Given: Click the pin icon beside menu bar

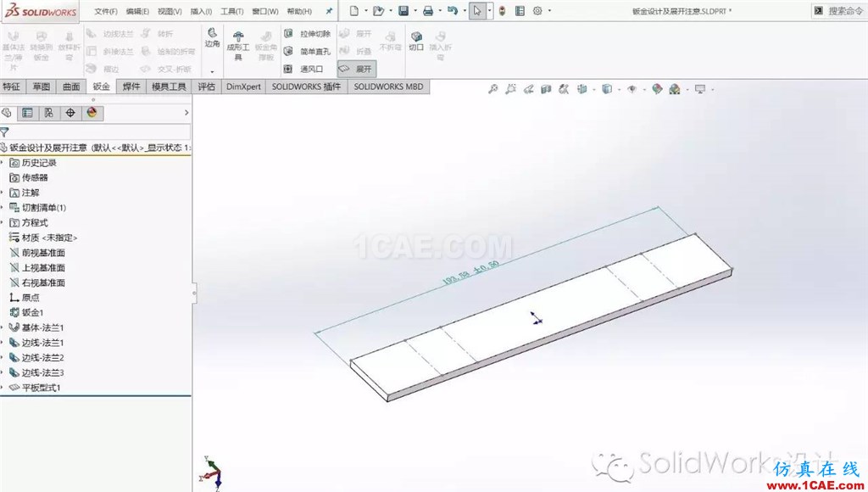Looking at the screenshot, I should 329,11.
